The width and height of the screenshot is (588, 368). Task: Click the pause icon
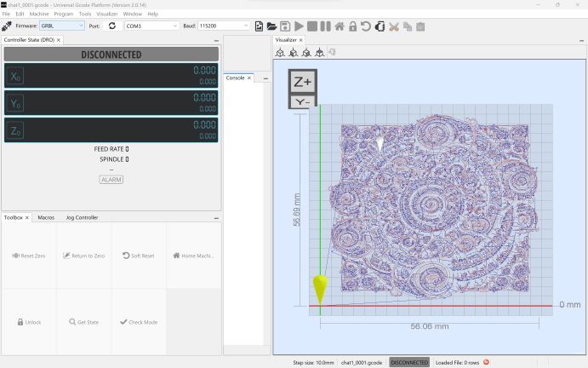(326, 26)
